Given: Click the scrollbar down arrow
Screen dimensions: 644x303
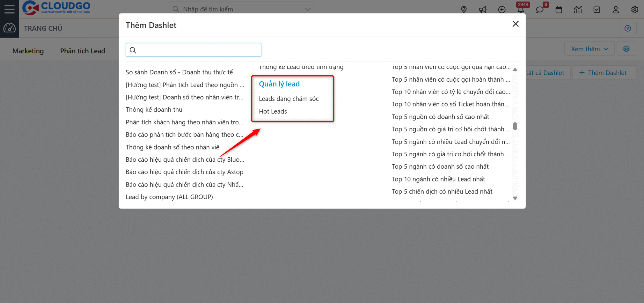Looking at the screenshot, I should click(x=515, y=198).
